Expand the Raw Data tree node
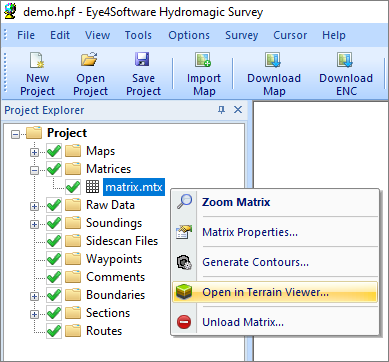Viewport: 389px width, 362px height. coord(34,207)
